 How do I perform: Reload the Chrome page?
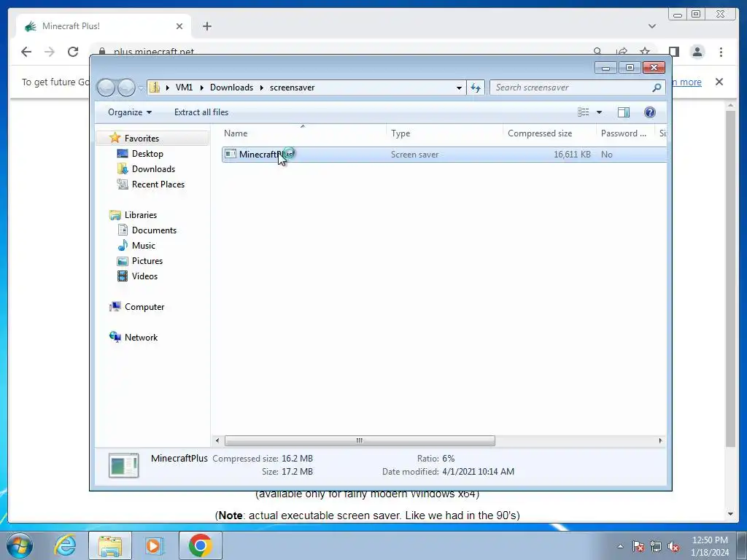(x=73, y=52)
